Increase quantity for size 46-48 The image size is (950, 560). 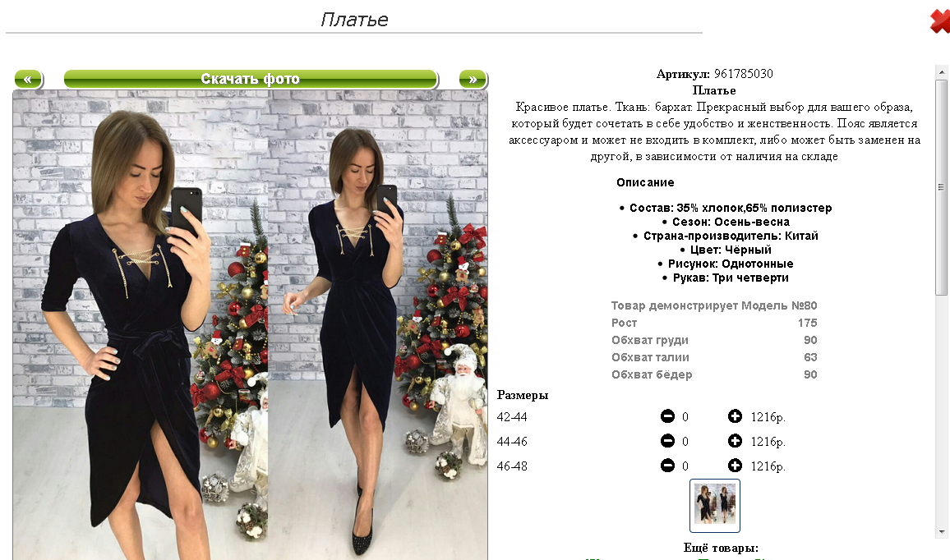point(735,466)
